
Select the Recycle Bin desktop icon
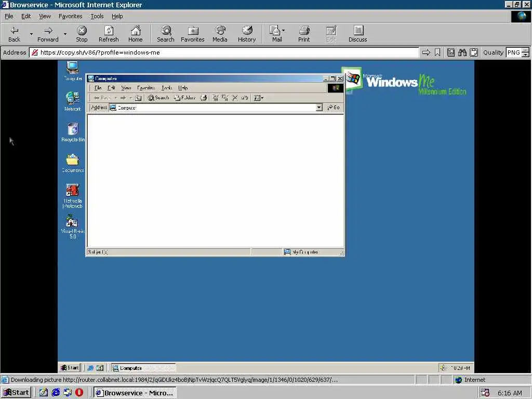coord(73,132)
